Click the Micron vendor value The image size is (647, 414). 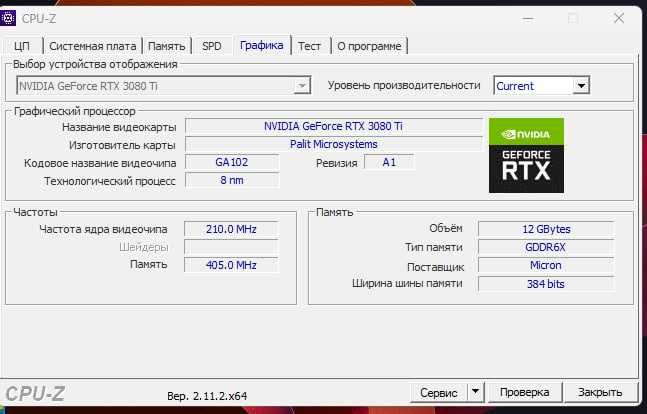546,265
